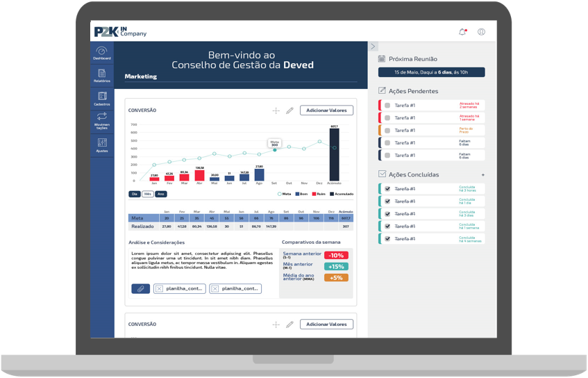
Task: Click the pencil icon in the lower Conversão card
Action: point(290,324)
